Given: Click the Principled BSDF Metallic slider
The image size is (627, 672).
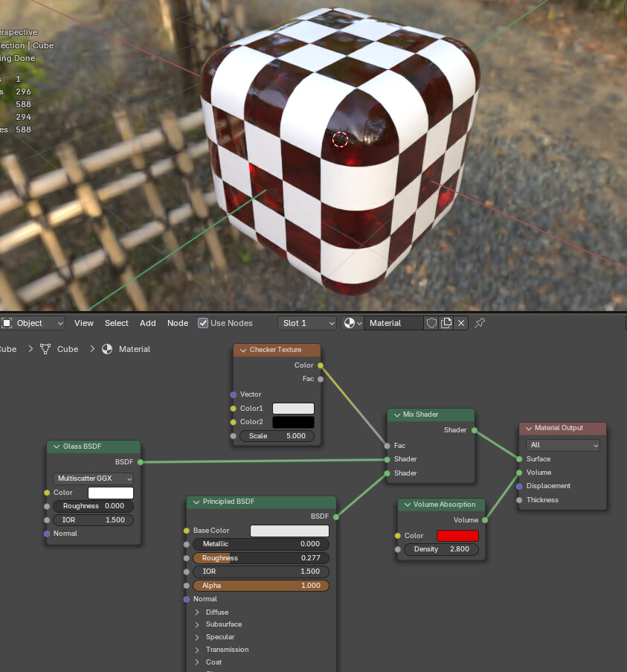Looking at the screenshot, I should 261,544.
